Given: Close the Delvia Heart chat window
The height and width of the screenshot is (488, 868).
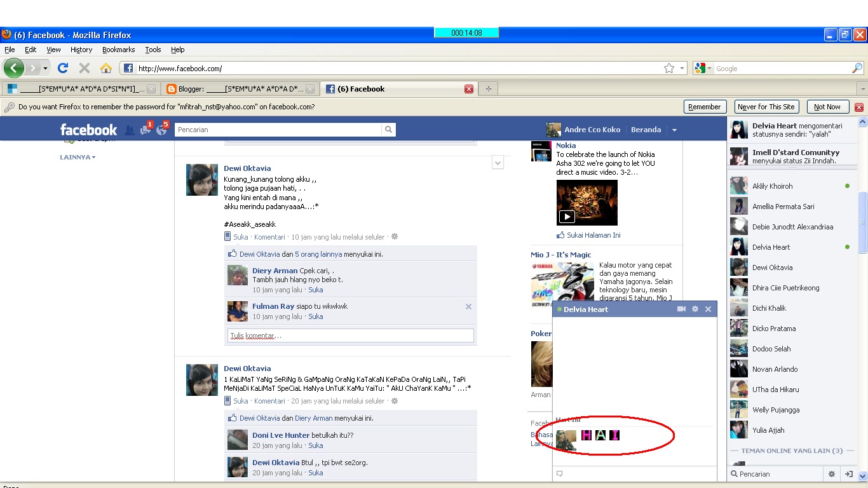Looking at the screenshot, I should (708, 309).
